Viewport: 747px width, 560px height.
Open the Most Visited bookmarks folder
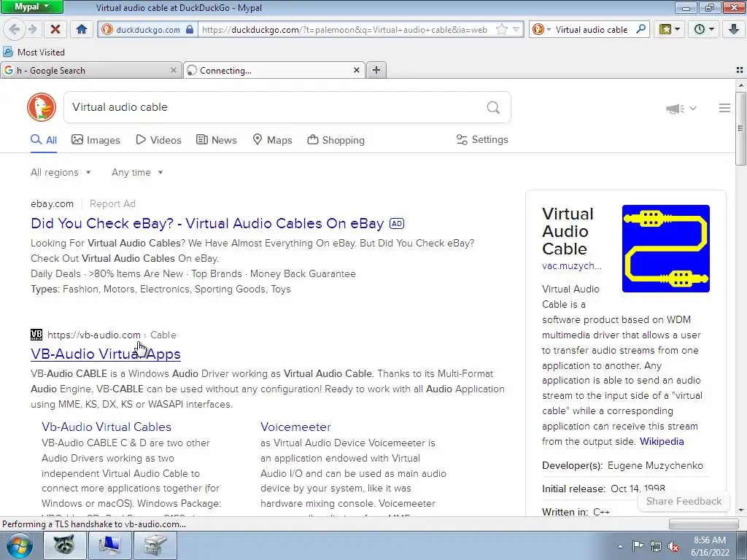[34, 52]
